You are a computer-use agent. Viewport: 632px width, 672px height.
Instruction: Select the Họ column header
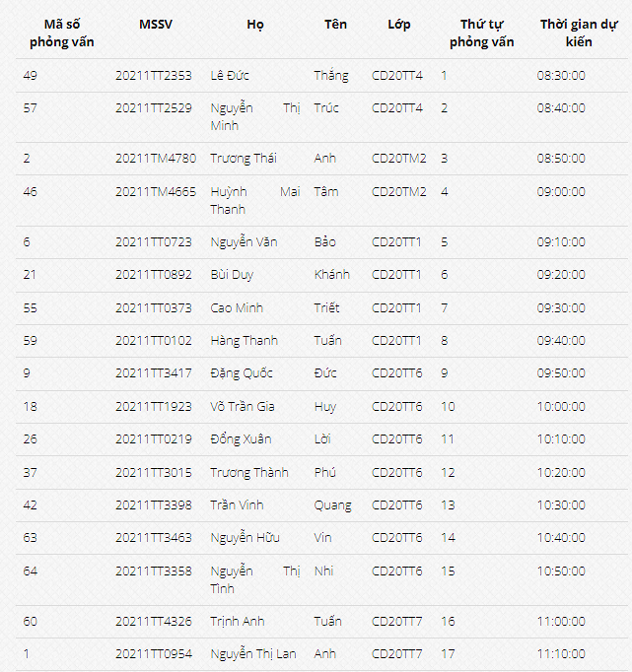click(x=255, y=25)
